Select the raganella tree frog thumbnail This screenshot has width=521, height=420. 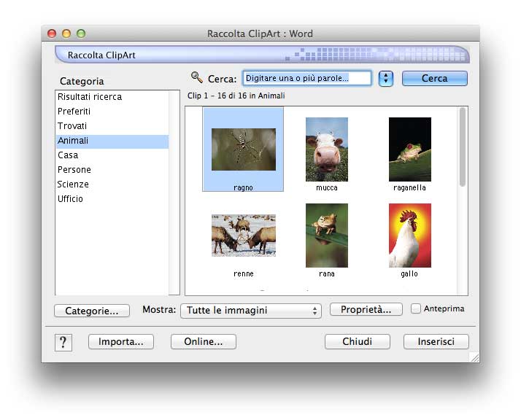click(x=410, y=149)
